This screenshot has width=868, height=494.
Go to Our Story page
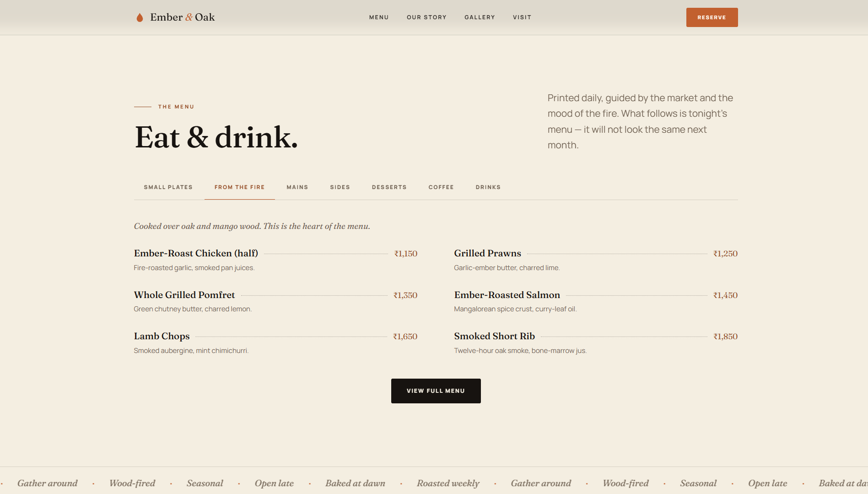(426, 17)
